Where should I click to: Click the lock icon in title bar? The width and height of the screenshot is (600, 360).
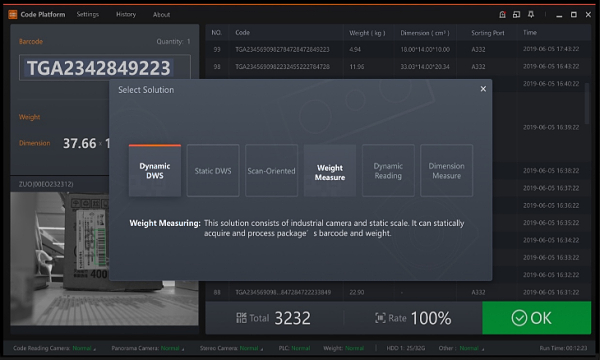[502, 15]
